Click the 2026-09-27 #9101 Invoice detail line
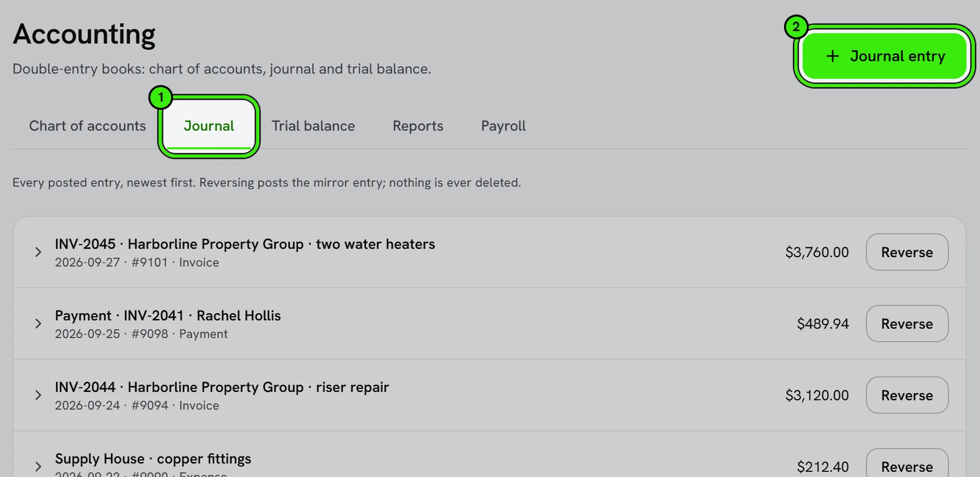The image size is (980, 477). pyautogui.click(x=137, y=262)
